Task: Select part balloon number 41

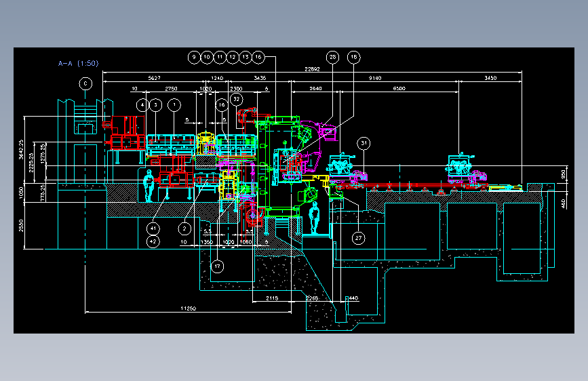Action: [153, 228]
